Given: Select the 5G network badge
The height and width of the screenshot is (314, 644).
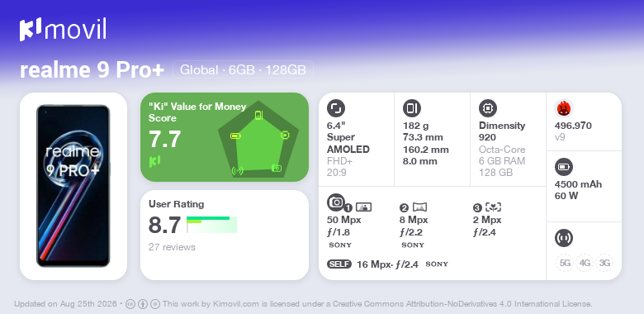Looking at the screenshot, I should (x=565, y=263).
